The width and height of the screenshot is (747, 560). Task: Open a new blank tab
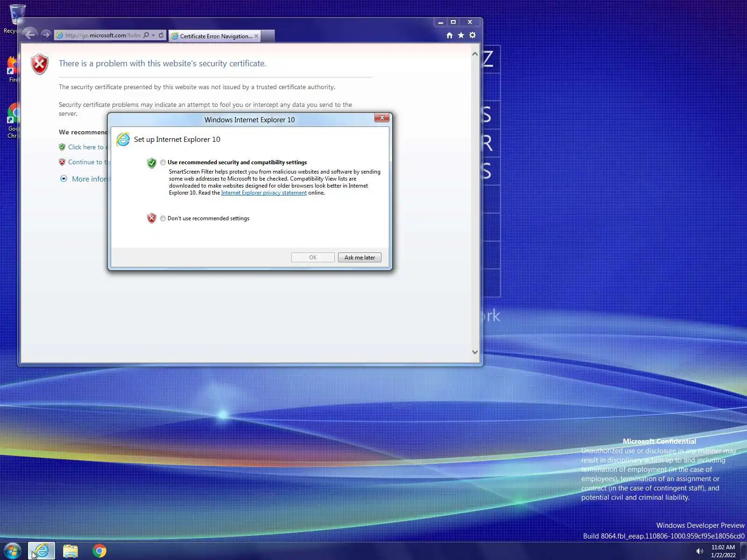[268, 36]
